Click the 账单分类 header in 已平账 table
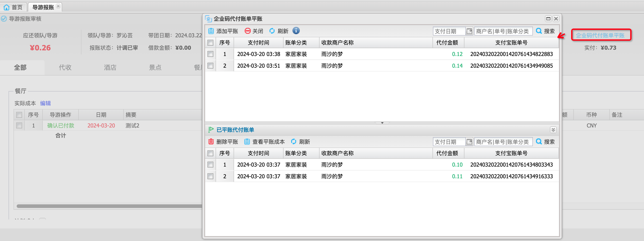This screenshot has width=644, height=241. 301,153
